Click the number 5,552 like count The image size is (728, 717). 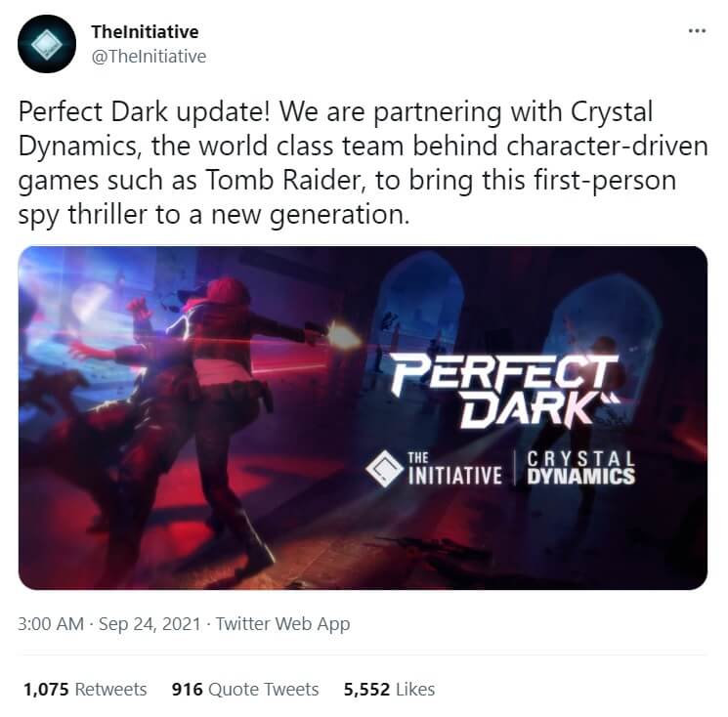tap(366, 689)
